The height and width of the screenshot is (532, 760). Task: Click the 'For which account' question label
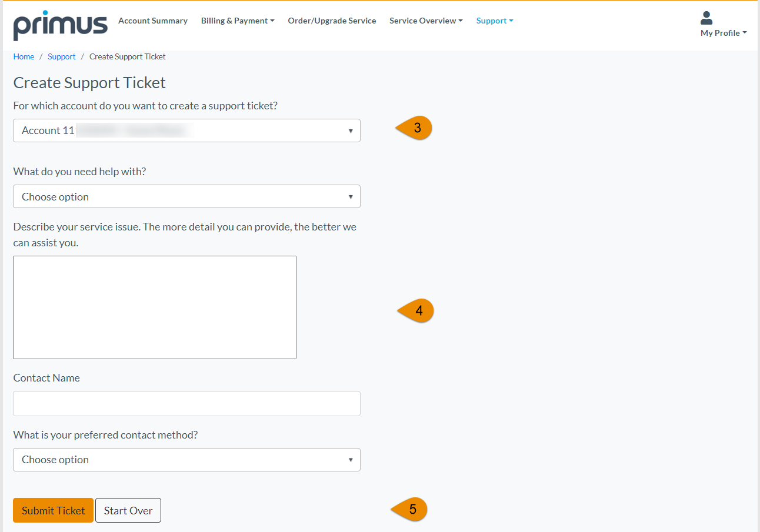click(x=145, y=106)
